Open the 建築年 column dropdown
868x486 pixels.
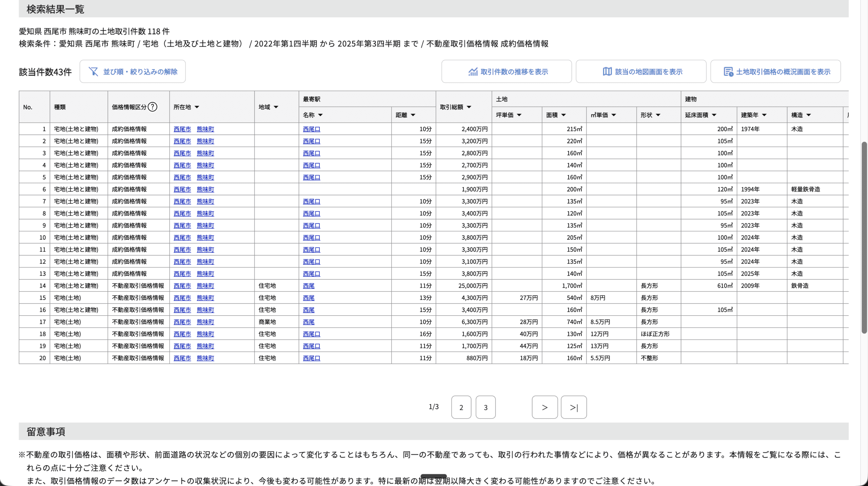pyautogui.click(x=764, y=115)
